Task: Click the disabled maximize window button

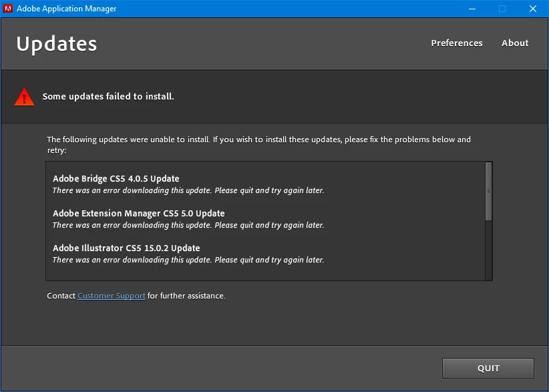Action: (502, 9)
